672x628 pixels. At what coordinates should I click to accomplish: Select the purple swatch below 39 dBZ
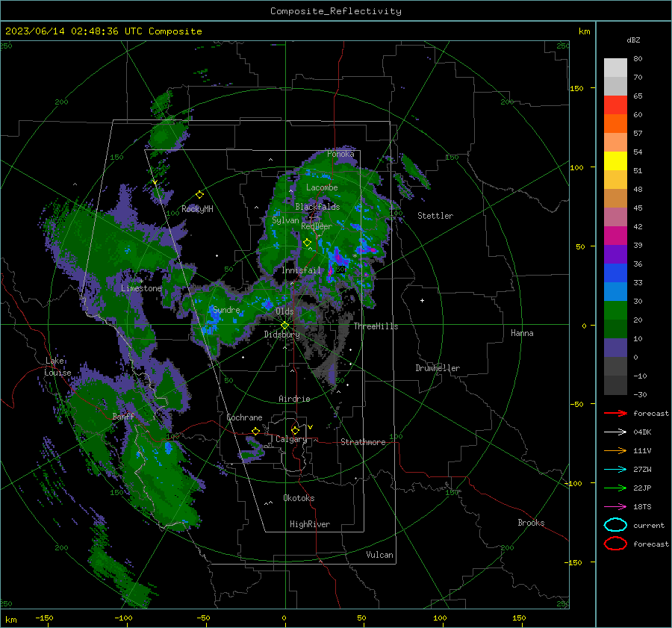click(x=615, y=254)
